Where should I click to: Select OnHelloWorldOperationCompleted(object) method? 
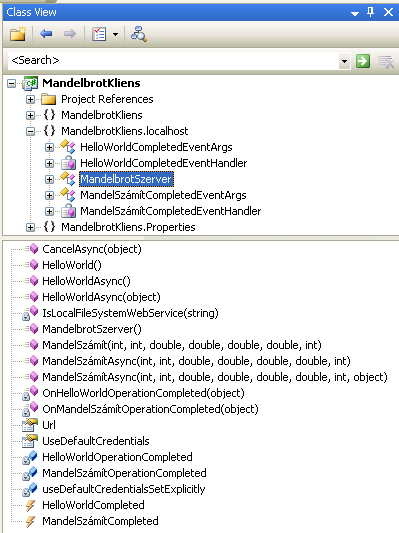click(x=143, y=393)
